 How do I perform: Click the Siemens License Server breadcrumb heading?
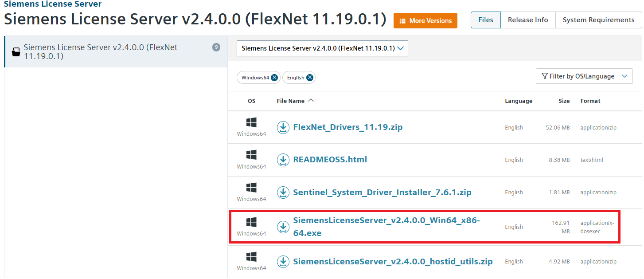pyautogui.click(x=53, y=4)
